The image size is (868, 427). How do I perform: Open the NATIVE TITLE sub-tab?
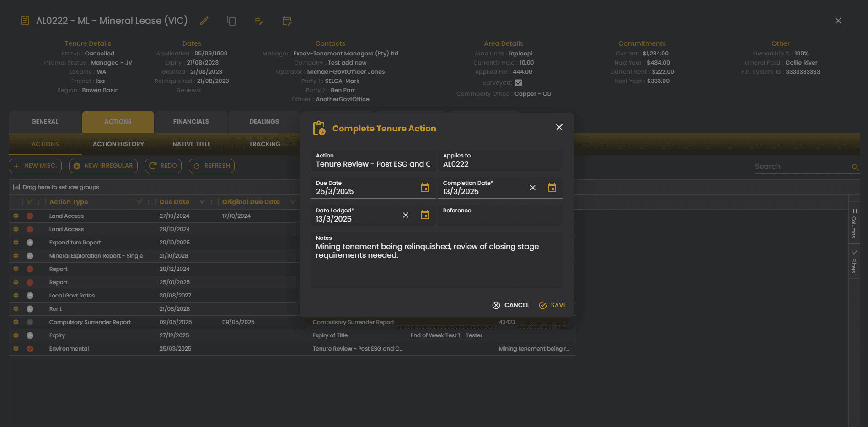coord(192,144)
